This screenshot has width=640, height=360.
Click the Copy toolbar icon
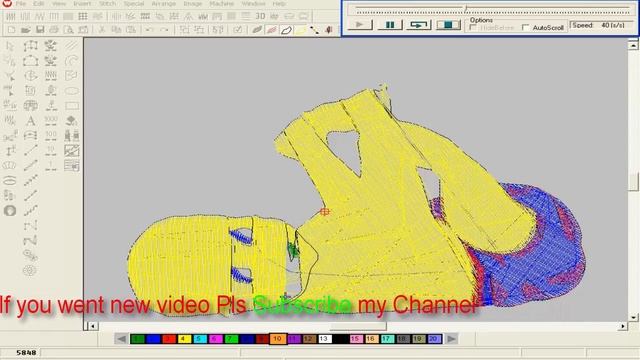(x=116, y=30)
